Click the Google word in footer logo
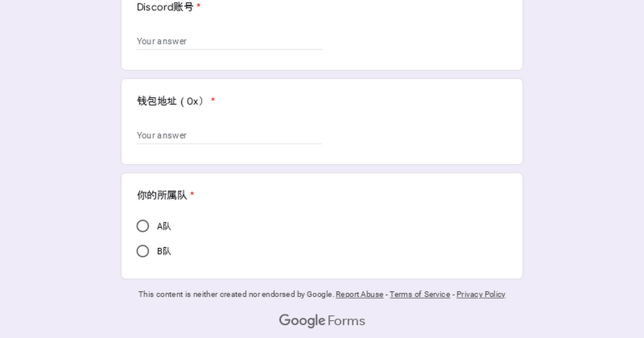644x338 pixels. (302, 321)
